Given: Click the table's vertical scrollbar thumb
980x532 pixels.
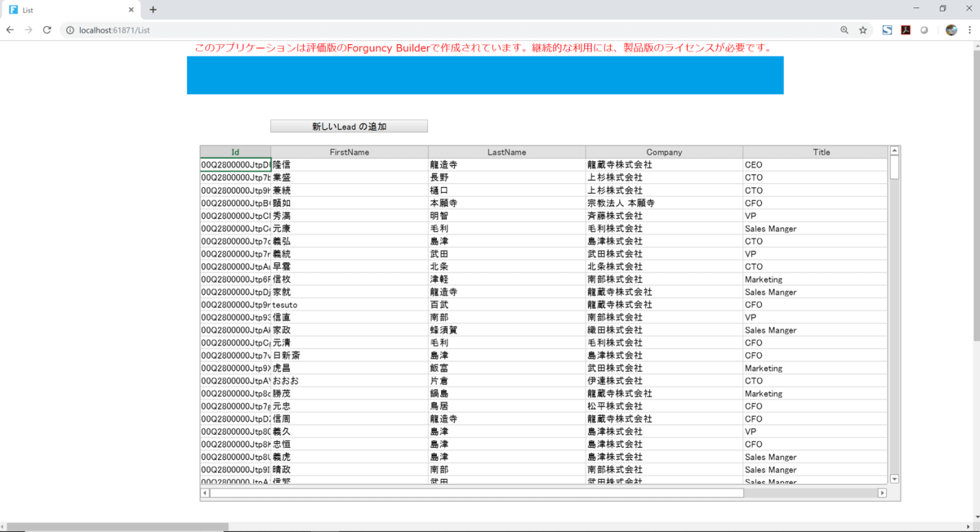Looking at the screenshot, I should [x=894, y=167].
